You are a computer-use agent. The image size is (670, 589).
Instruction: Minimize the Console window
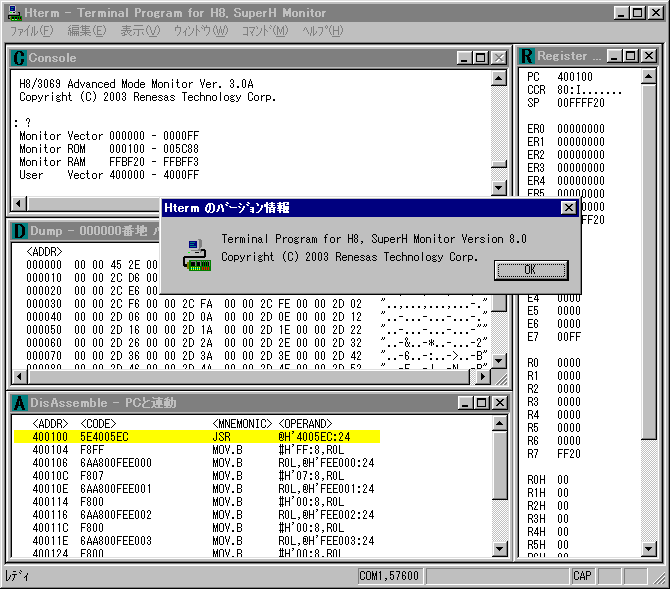[464, 58]
